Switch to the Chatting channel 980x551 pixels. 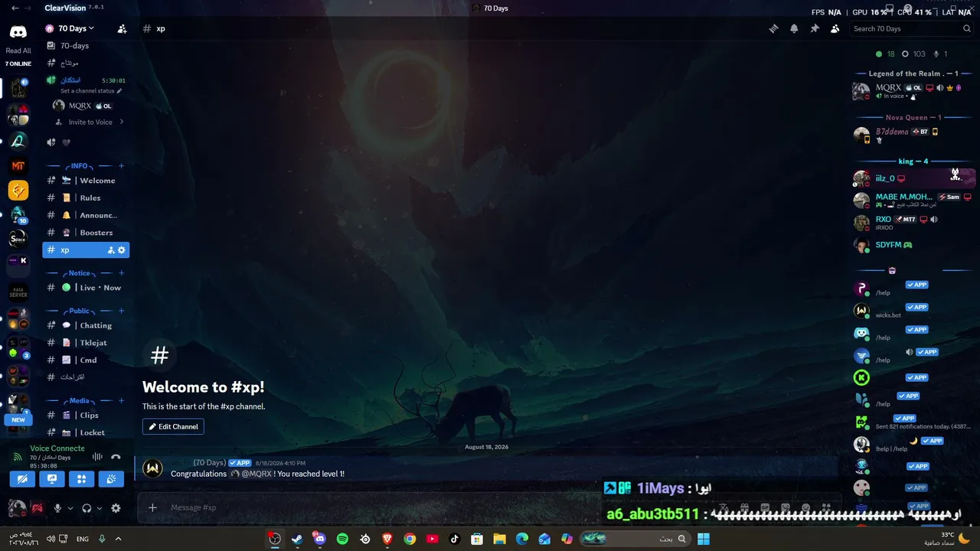[86, 326]
